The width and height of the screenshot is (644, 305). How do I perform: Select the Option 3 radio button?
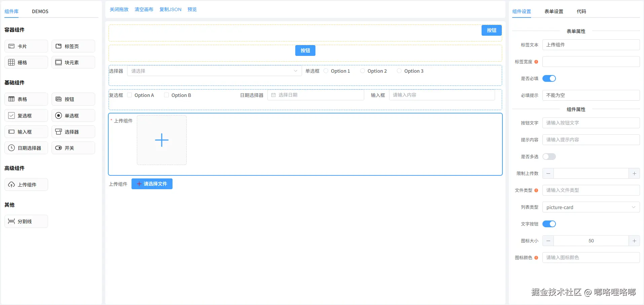[x=399, y=71]
